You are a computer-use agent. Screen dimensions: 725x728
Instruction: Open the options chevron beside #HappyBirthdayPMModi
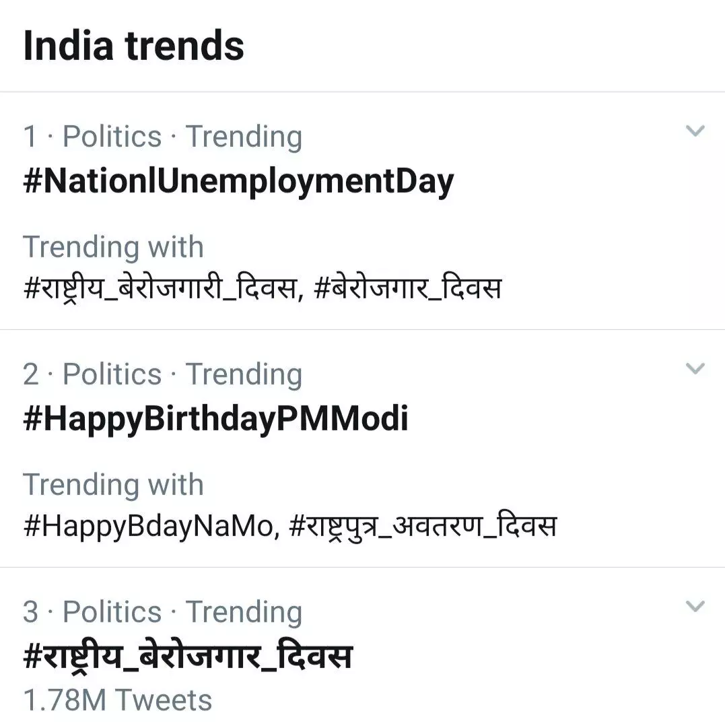point(695,368)
